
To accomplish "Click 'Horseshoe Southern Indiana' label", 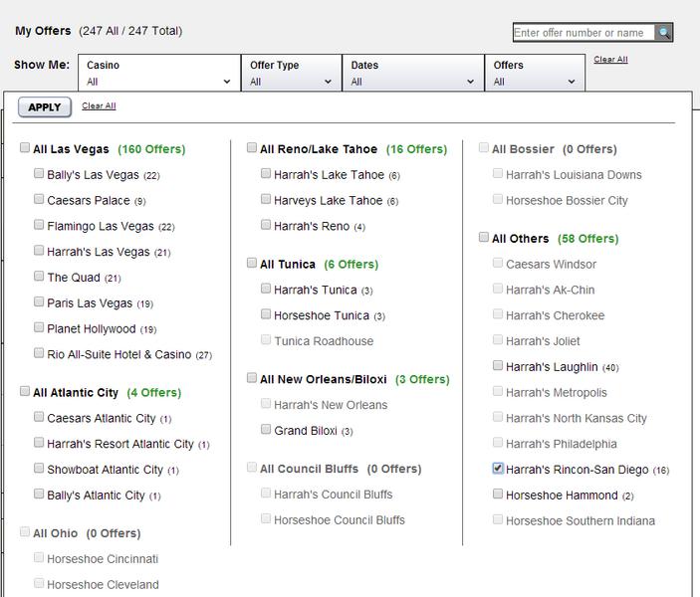I will (581, 520).
